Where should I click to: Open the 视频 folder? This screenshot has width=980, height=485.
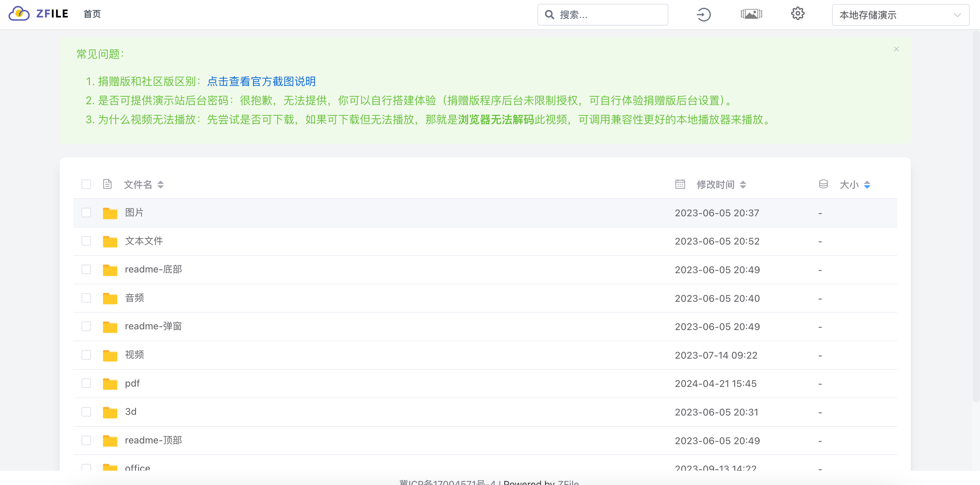coord(134,355)
